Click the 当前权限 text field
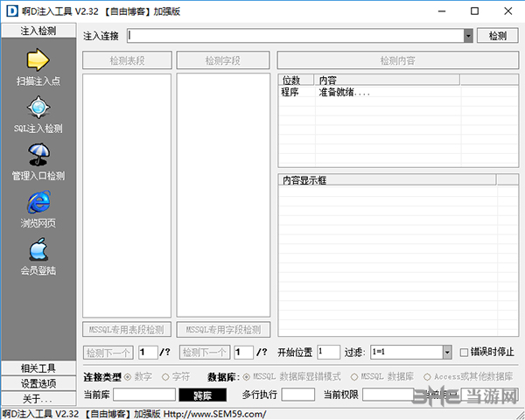The image size is (525, 420). [388, 395]
